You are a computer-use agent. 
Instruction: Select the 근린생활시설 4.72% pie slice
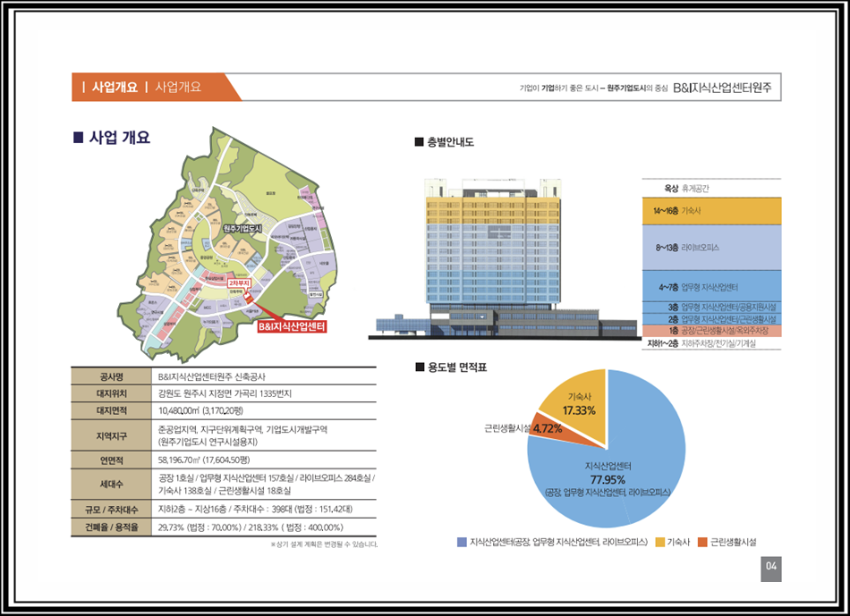(x=548, y=428)
